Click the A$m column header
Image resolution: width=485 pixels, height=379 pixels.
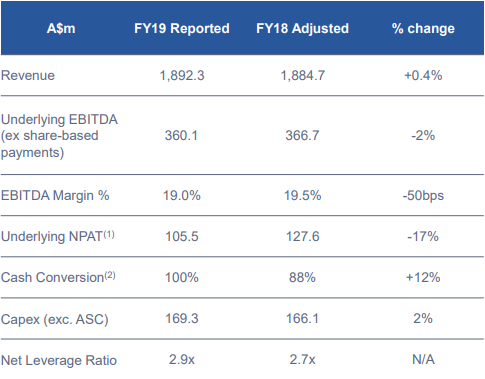coord(61,28)
